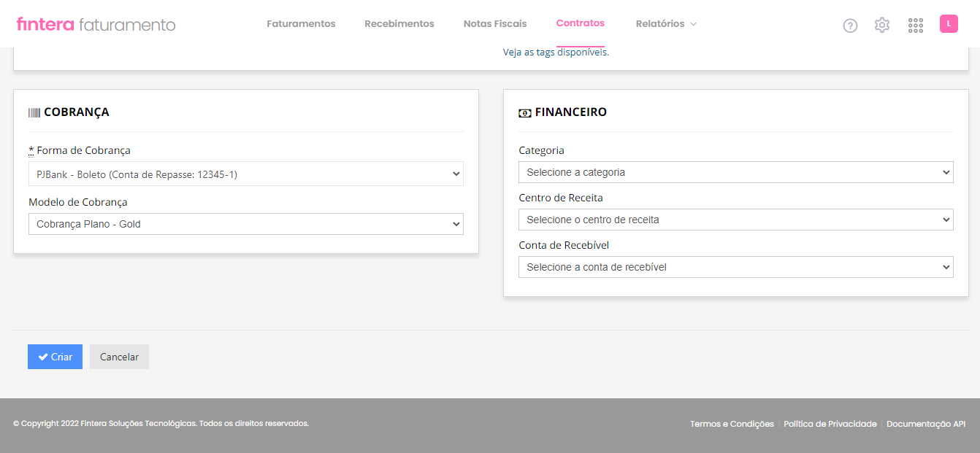Select a Categoria from the dropdown
This screenshot has height=453, width=980.
point(735,171)
